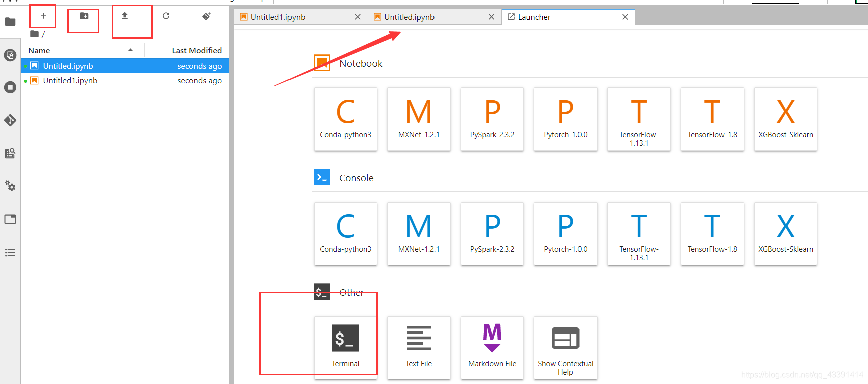Open the file browser sidebar tab
The image size is (868, 384).
click(10, 22)
